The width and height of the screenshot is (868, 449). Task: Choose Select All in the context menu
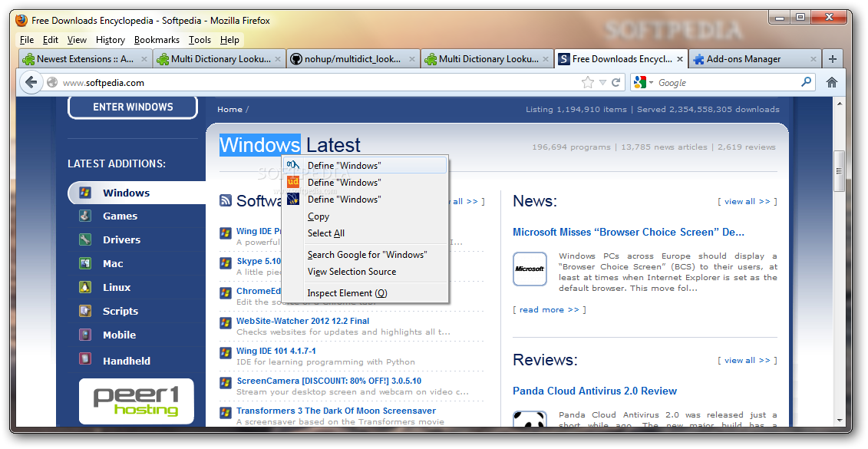(365, 233)
